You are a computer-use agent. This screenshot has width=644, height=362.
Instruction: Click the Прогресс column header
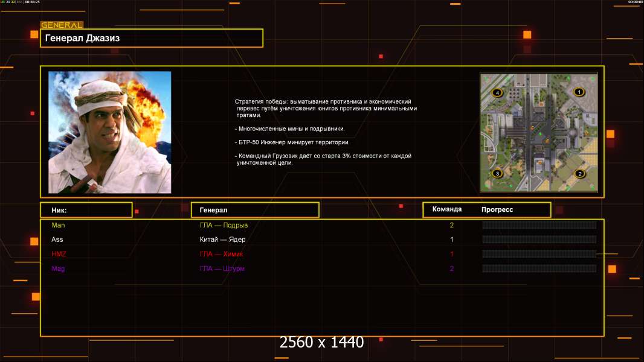(x=497, y=209)
